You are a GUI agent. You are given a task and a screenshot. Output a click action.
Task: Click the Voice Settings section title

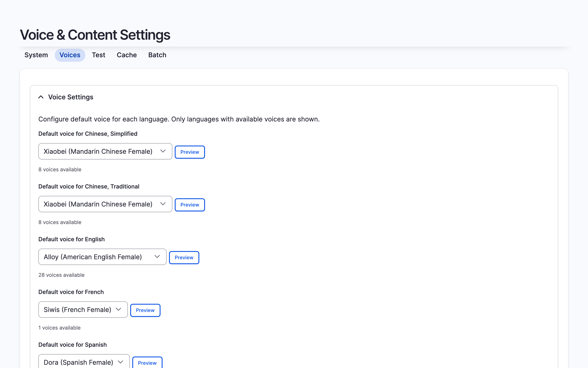coord(71,97)
